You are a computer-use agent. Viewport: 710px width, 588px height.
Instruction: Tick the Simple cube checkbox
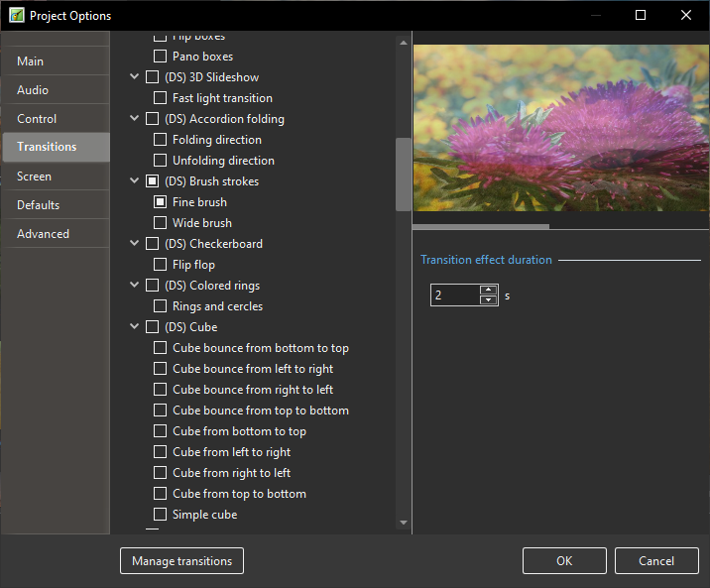(160, 515)
